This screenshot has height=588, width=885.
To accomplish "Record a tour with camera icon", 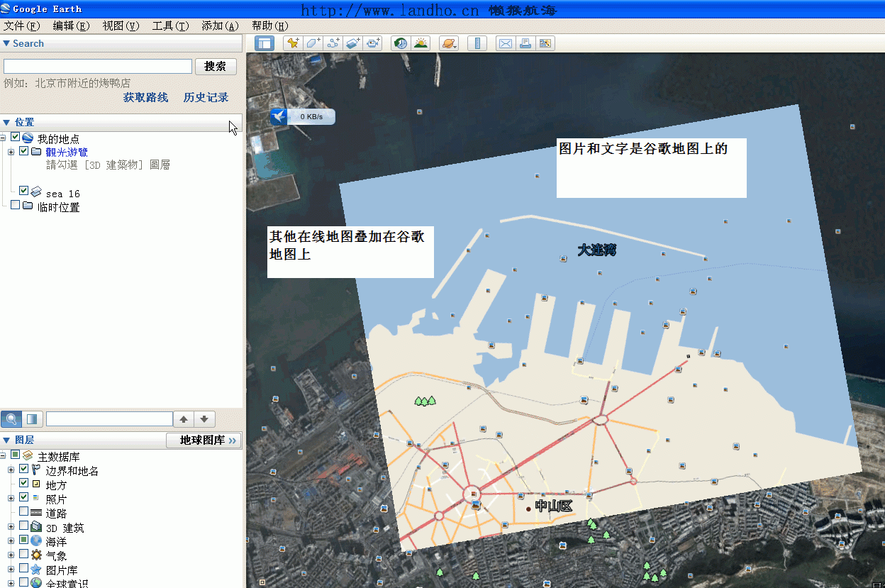I will pyautogui.click(x=372, y=43).
